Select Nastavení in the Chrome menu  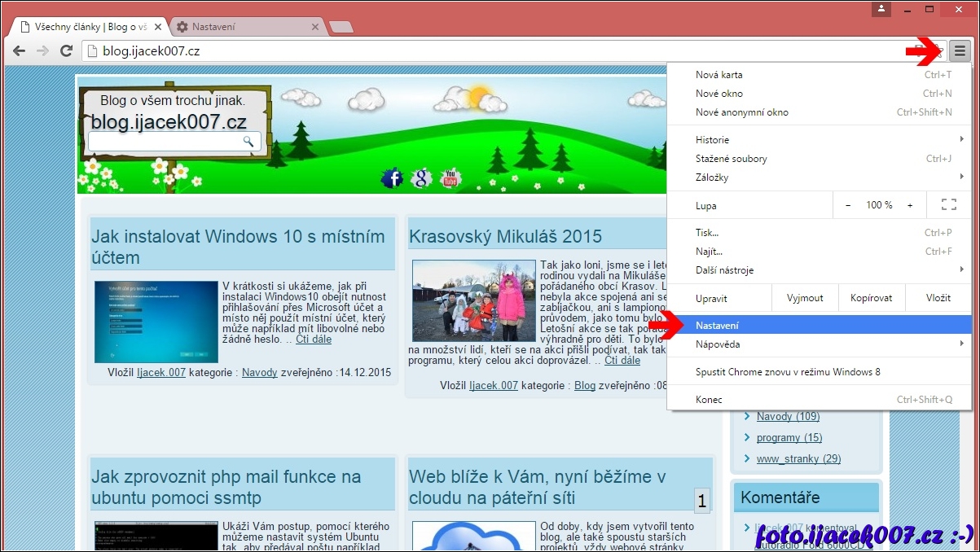(x=718, y=326)
